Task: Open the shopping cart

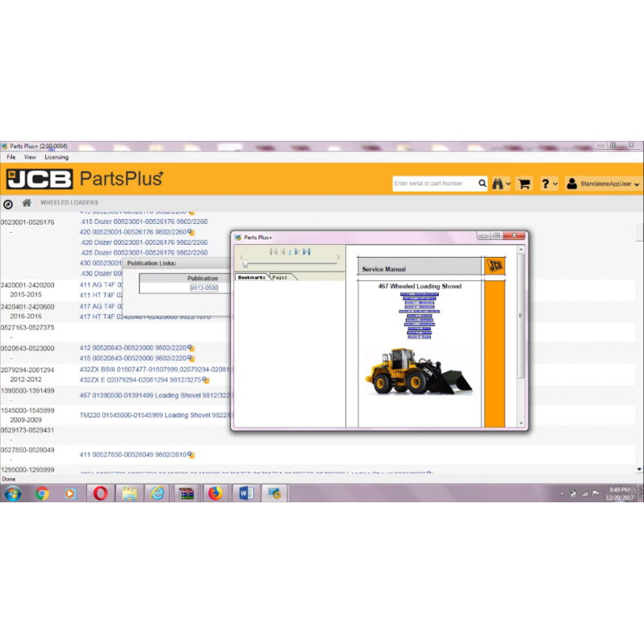Action: [x=523, y=184]
